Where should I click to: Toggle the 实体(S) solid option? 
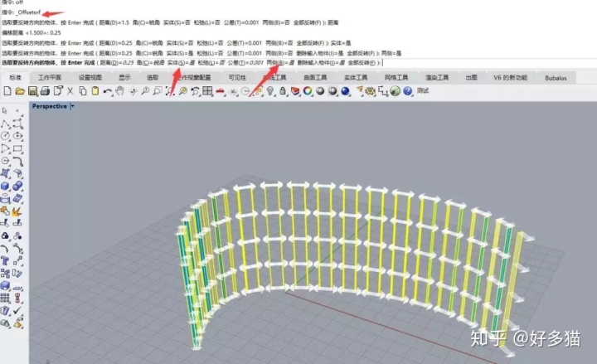(181, 62)
